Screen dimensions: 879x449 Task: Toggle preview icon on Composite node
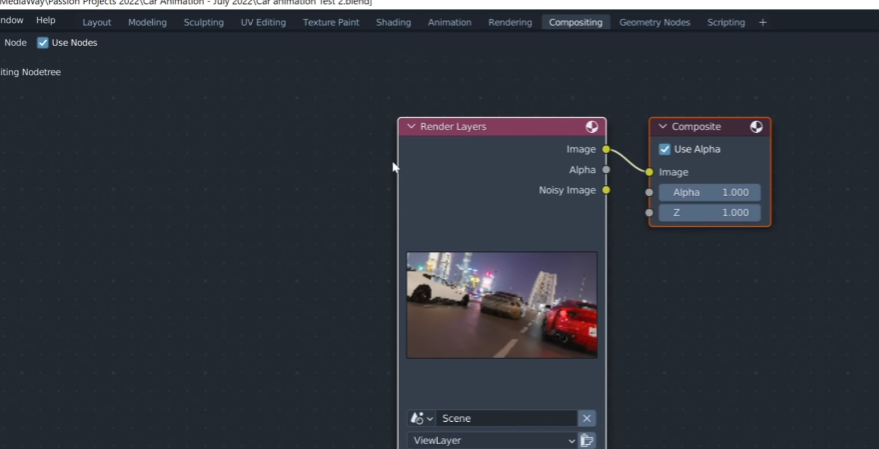(756, 127)
